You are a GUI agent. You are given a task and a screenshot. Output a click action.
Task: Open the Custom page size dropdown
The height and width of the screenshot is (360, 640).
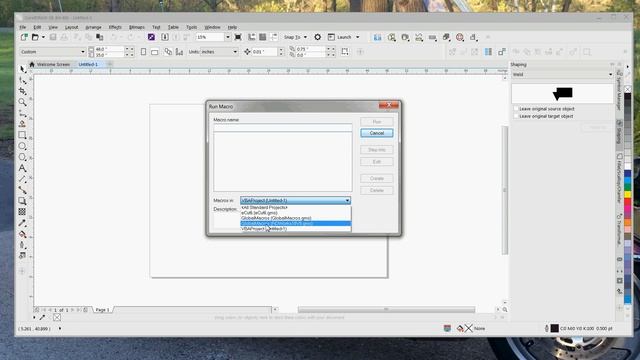82,52
